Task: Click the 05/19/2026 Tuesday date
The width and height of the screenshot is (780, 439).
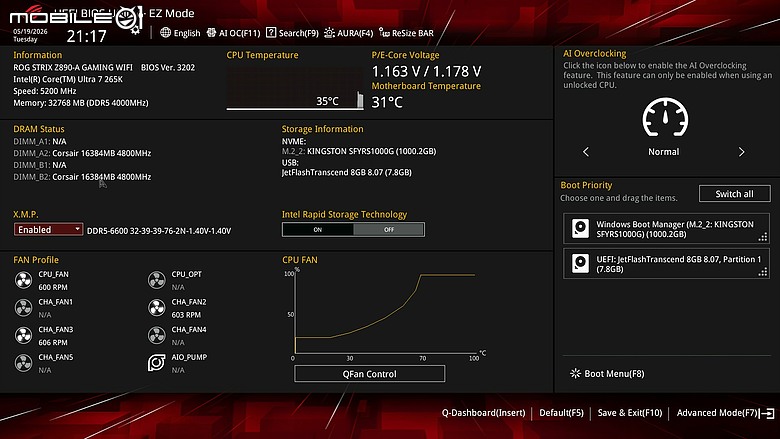Action: click(x=30, y=35)
